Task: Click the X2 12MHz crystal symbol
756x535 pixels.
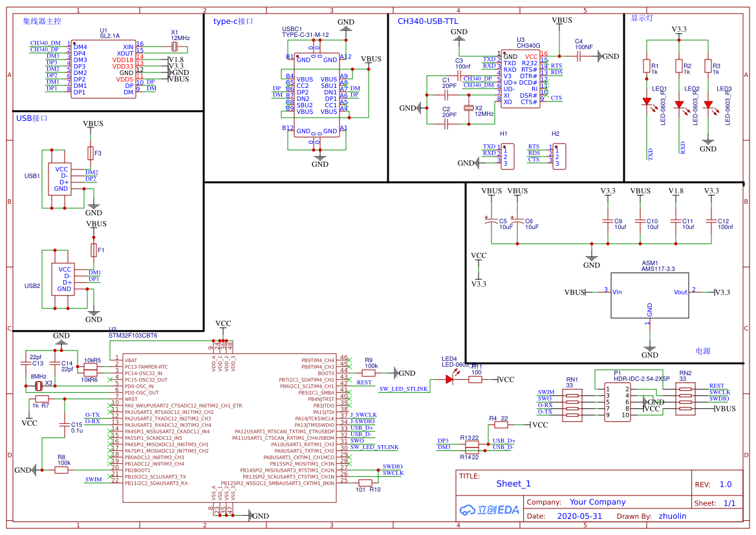Action: 468,108
